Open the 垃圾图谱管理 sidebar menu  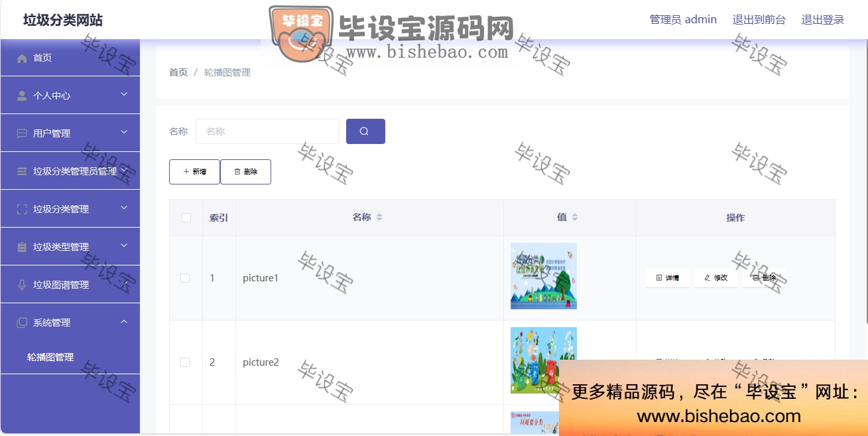(x=70, y=285)
